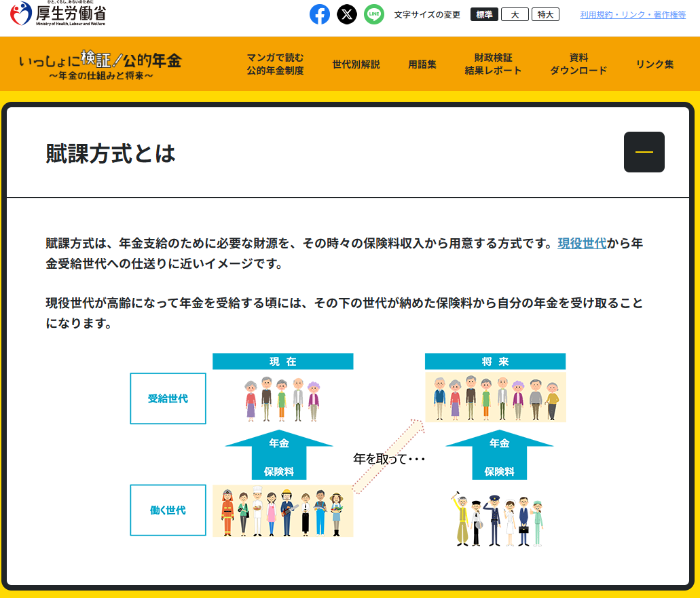Open 財政検証結果レポート menu
This screenshot has width=700, height=598.
(493, 64)
